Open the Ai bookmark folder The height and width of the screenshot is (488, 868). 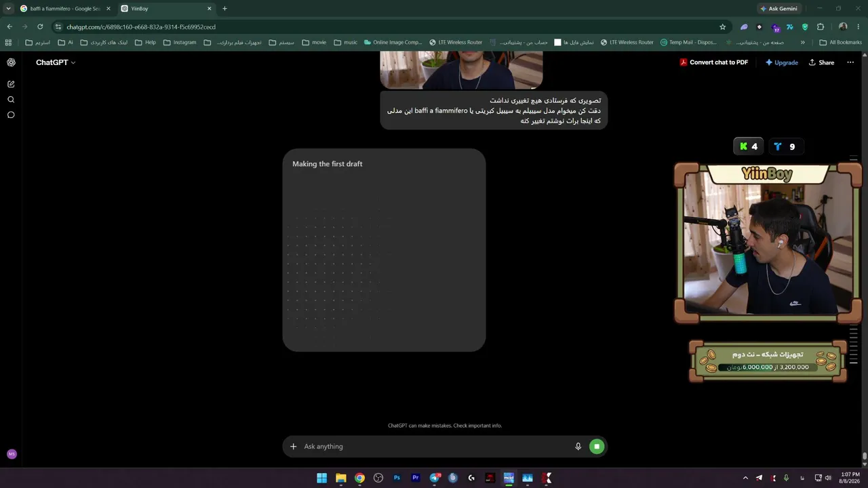(x=65, y=42)
